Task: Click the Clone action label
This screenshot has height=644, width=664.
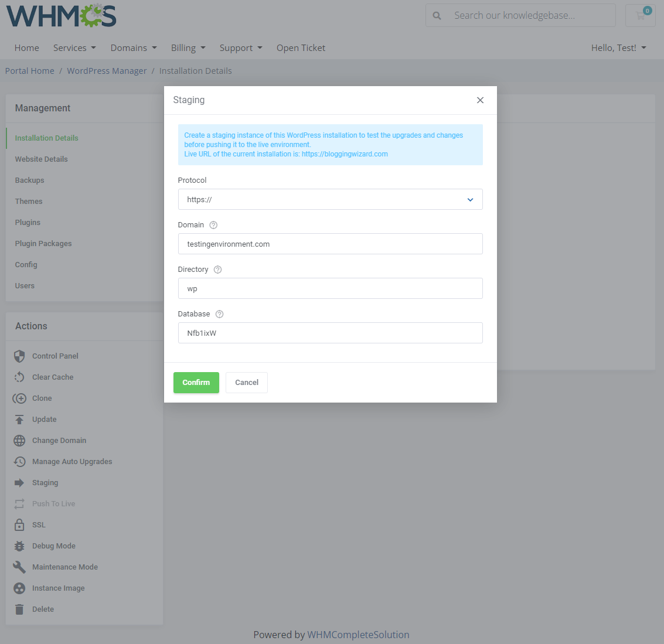Action: 42,398
